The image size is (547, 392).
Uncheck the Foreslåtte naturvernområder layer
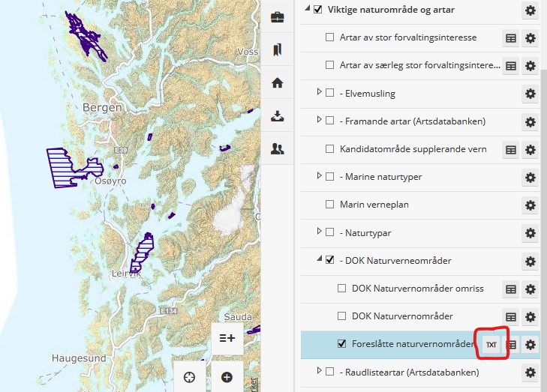342,344
